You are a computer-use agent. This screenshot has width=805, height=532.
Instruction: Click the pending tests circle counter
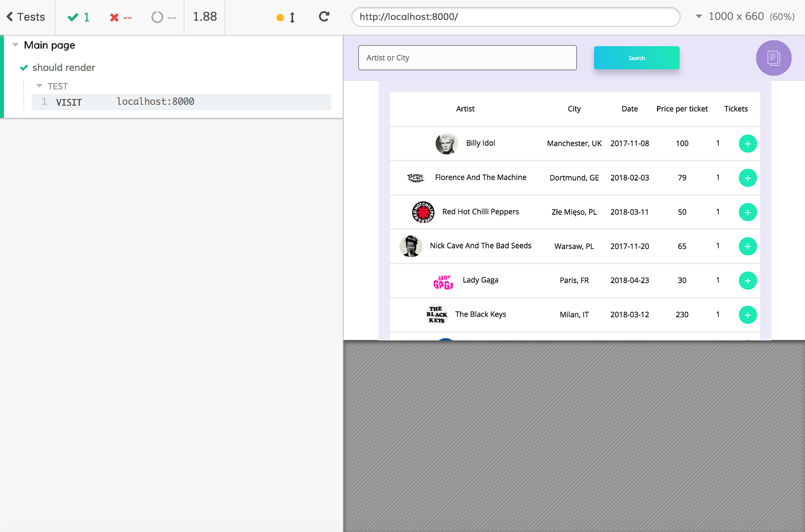164,18
